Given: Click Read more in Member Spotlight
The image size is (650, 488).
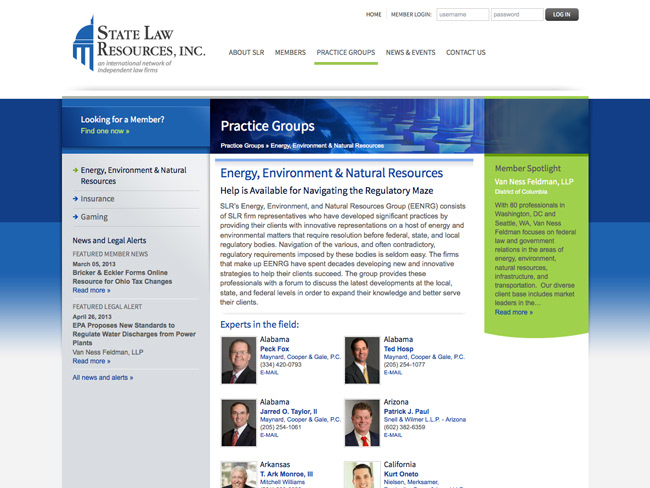Looking at the screenshot, I should click(514, 312).
